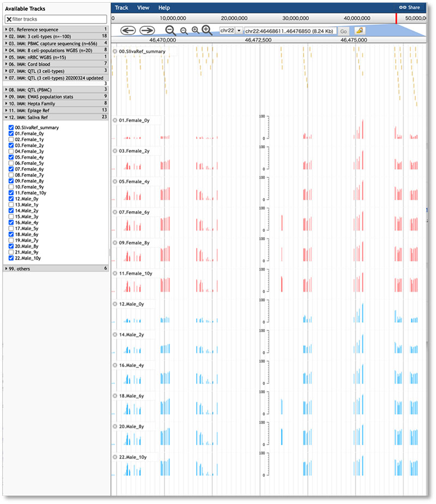Close the 01.Female_0y track
This screenshot has width=436, height=504.
point(115,120)
